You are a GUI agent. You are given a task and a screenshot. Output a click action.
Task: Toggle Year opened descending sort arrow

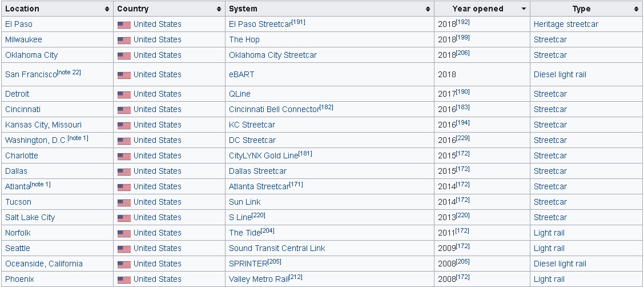pyautogui.click(x=524, y=9)
